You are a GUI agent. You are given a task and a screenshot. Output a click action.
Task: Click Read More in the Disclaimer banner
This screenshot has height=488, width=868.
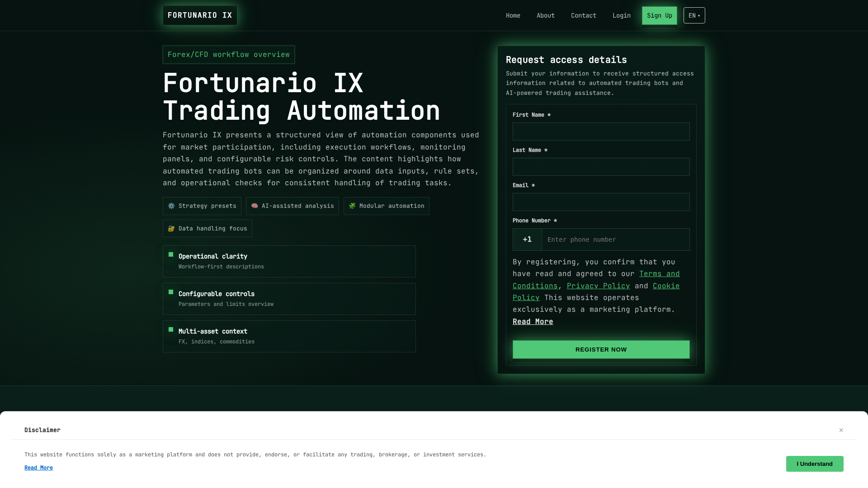(38, 468)
